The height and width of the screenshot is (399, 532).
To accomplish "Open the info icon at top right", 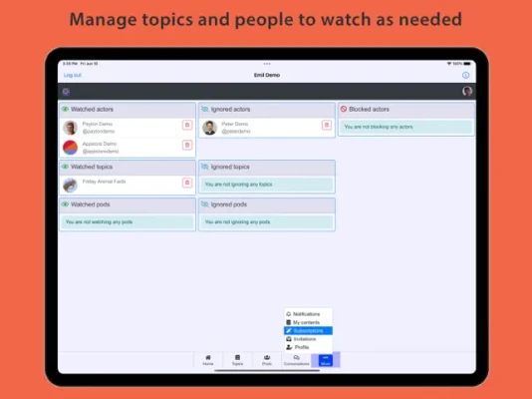I will (466, 75).
